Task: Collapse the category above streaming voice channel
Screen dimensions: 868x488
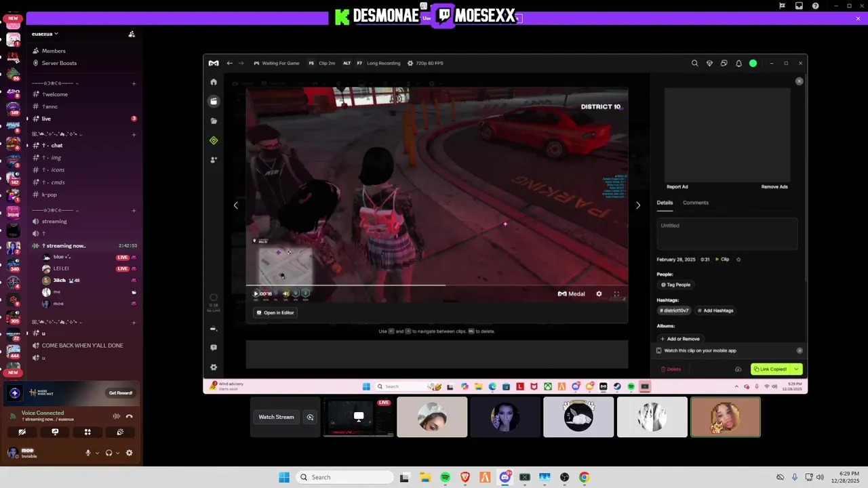Action: 56,210
